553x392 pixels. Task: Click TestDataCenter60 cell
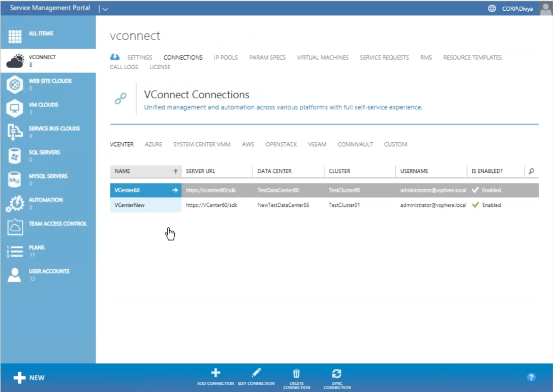pos(278,190)
